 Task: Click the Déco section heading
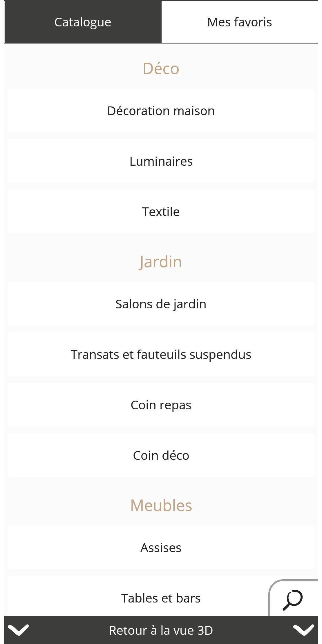pyautogui.click(x=161, y=69)
